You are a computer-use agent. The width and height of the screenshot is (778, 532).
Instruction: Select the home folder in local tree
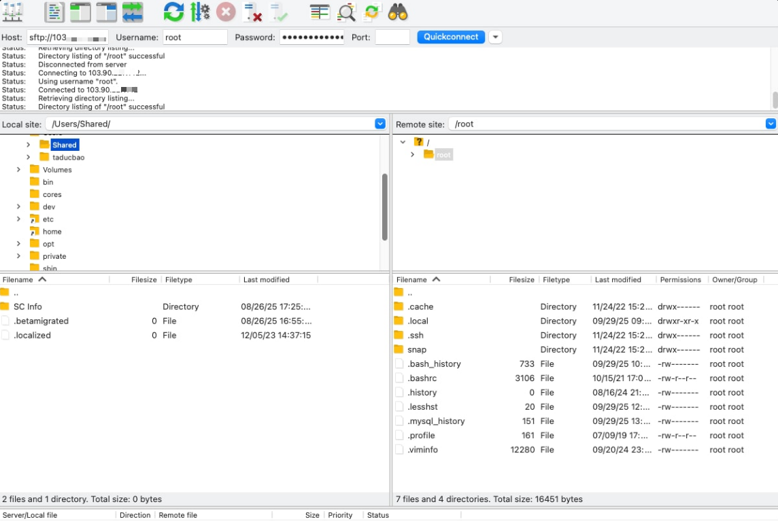click(x=52, y=232)
